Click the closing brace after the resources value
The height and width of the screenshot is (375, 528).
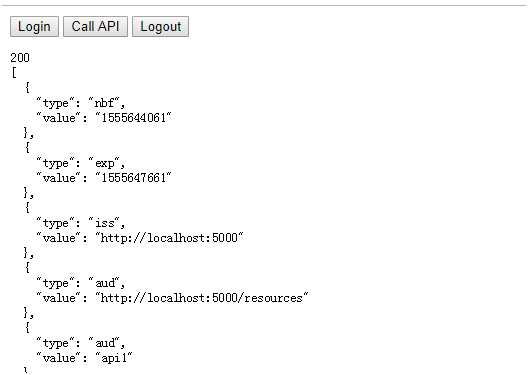tap(27, 313)
